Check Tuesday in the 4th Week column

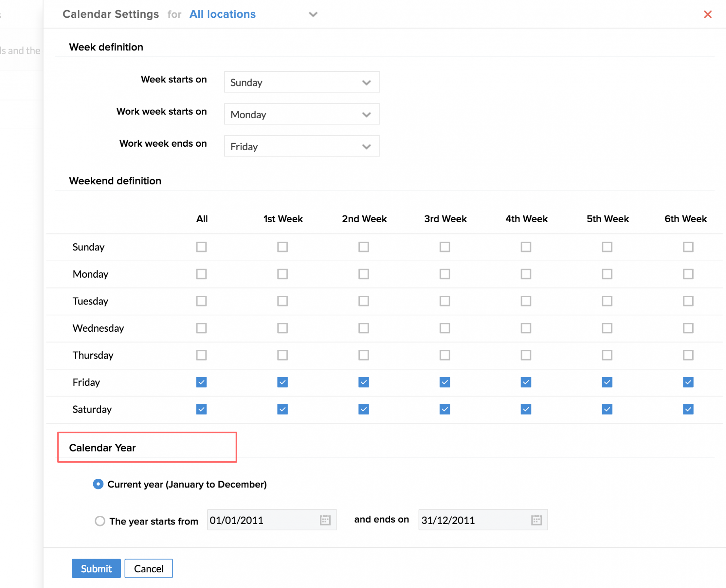[x=526, y=301]
